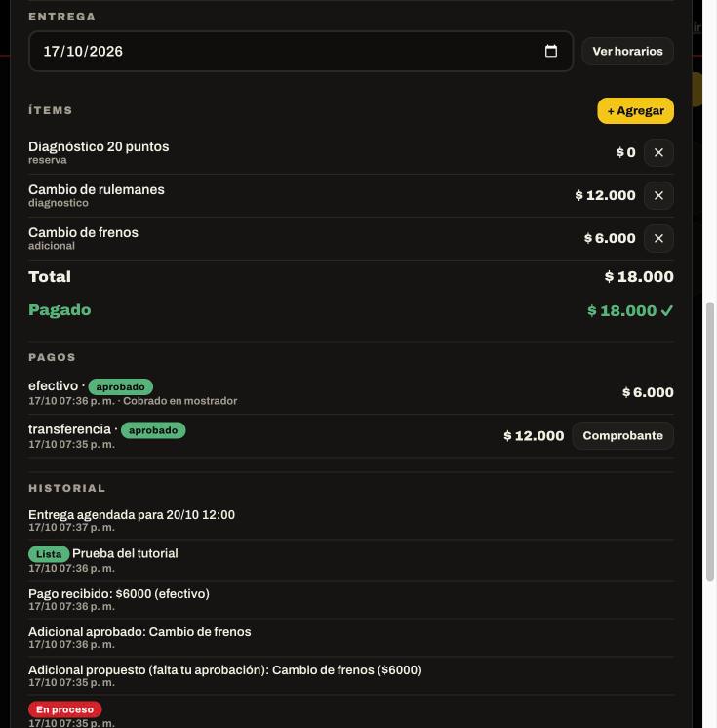Screen dimensions: 717x728
Task: Select the item name 'Cambio de rulemanes'
Action: tap(96, 189)
